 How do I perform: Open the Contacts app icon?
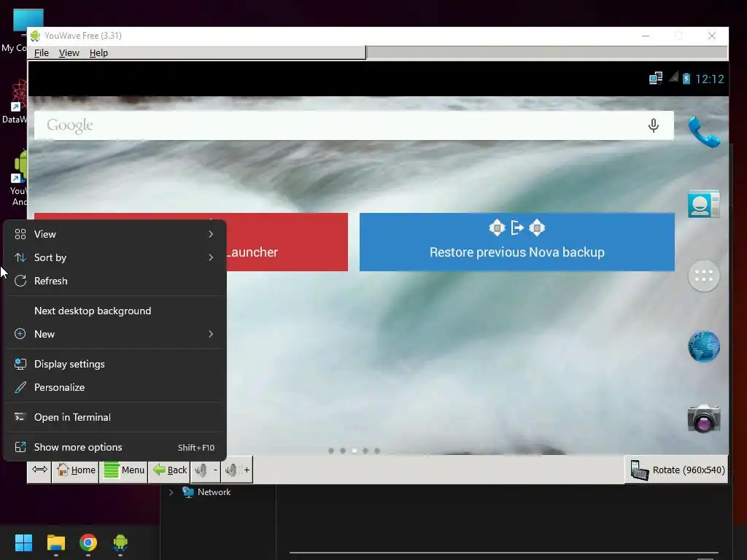coord(704,204)
